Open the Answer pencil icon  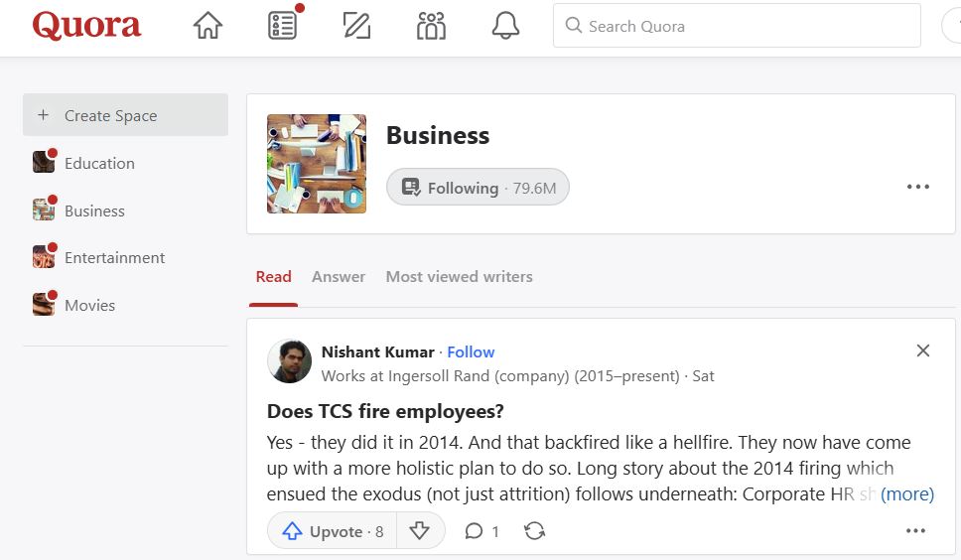click(x=356, y=26)
